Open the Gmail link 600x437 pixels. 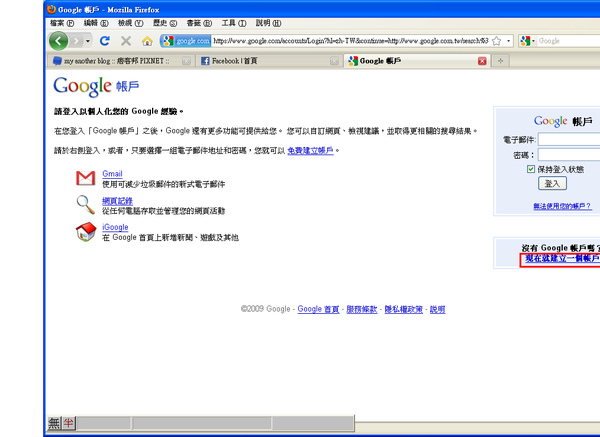[112, 174]
